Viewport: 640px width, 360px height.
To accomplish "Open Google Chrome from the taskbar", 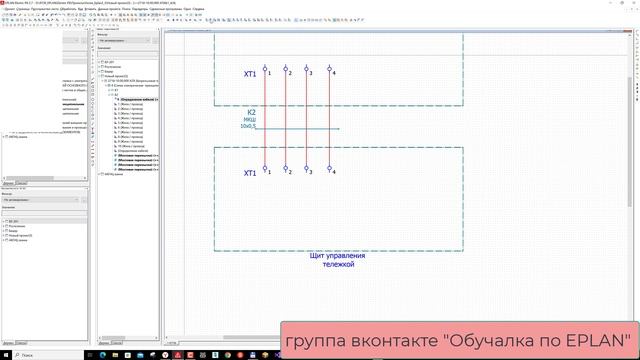I will click(x=227, y=355).
